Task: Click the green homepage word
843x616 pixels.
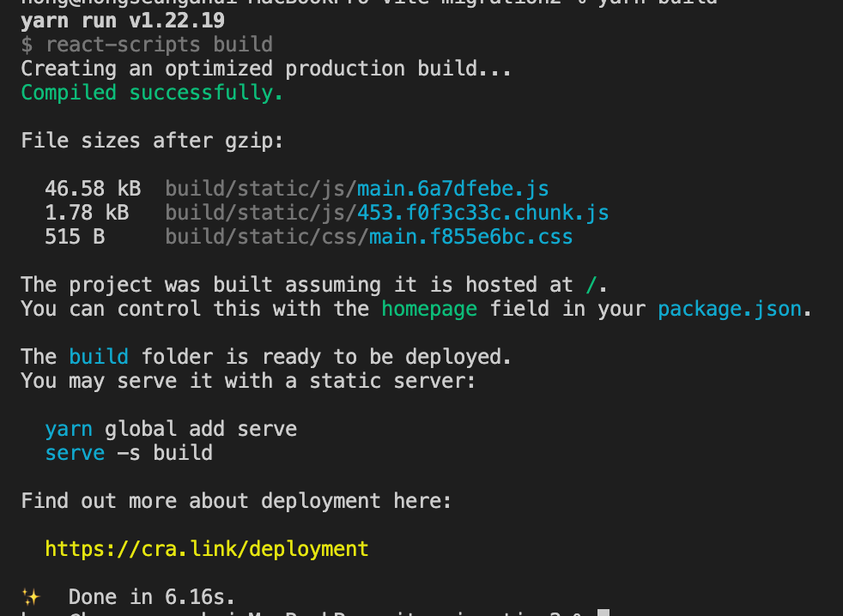Action: [x=429, y=309]
